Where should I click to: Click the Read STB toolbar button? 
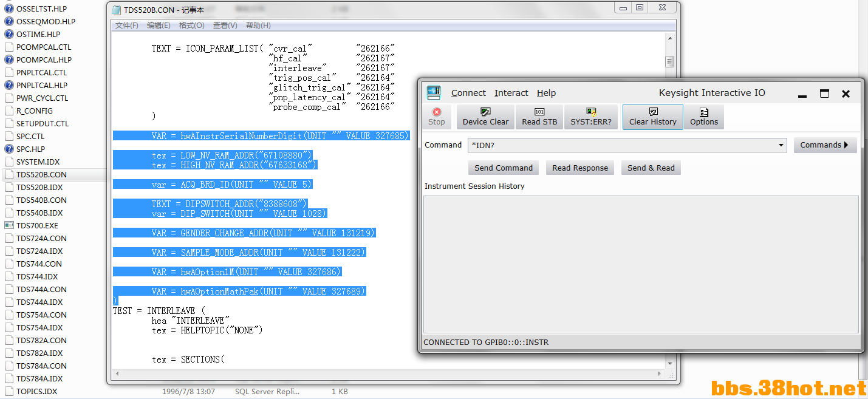(x=539, y=117)
